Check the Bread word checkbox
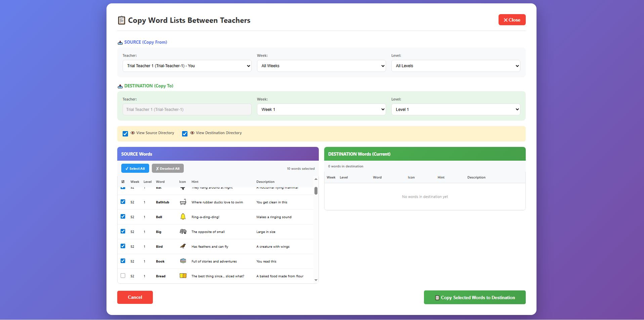This screenshot has height=320, width=644. click(x=123, y=276)
